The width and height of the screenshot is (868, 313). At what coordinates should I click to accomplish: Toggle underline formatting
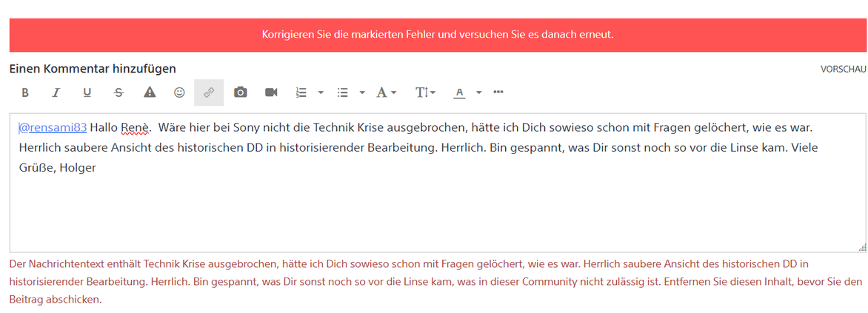point(87,92)
